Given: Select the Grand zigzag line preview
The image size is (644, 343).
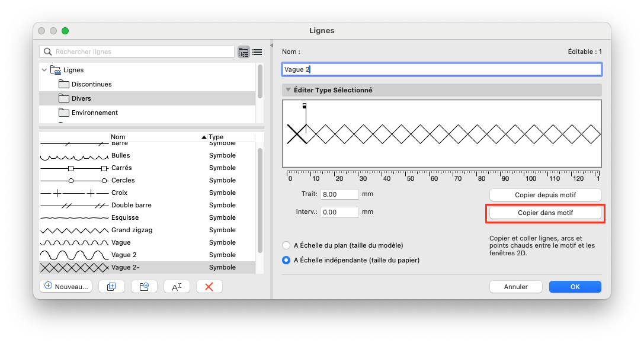Looking at the screenshot, I should click(x=74, y=230).
